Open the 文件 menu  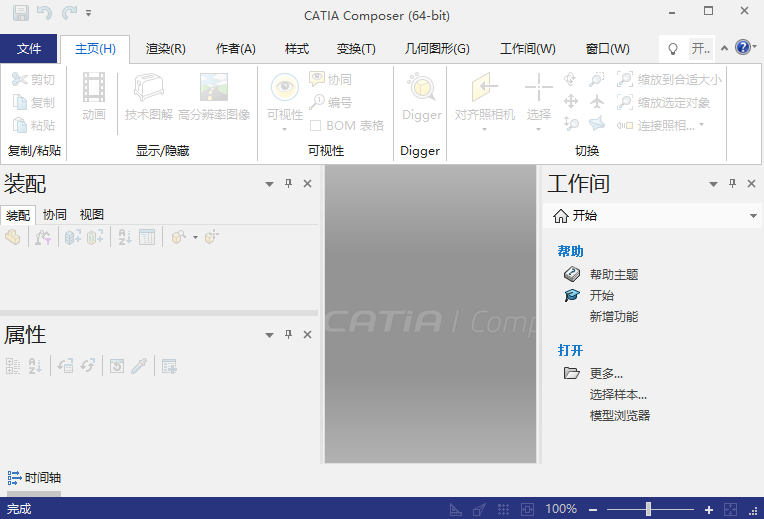[29, 49]
